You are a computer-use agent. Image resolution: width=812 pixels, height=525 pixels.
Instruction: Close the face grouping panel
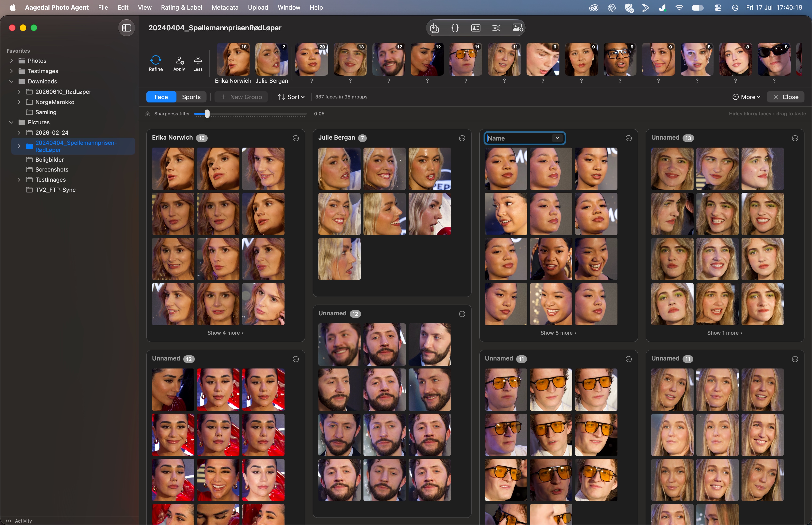(785, 97)
